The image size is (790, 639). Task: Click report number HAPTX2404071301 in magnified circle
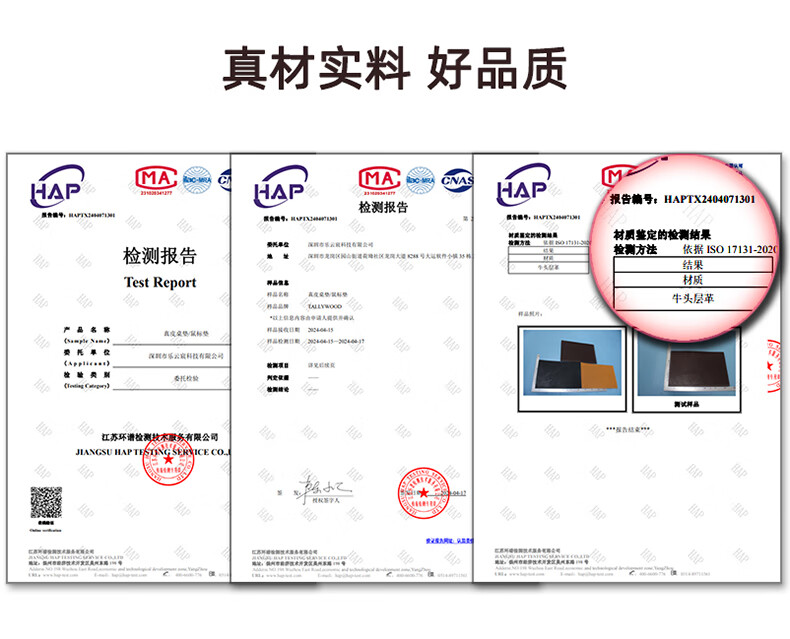[708, 200]
